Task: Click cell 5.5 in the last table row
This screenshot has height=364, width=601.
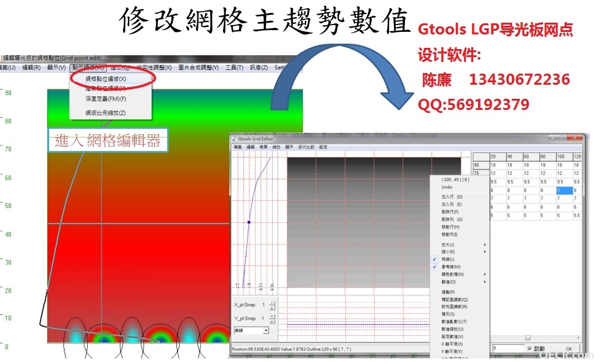Action: [577, 215]
